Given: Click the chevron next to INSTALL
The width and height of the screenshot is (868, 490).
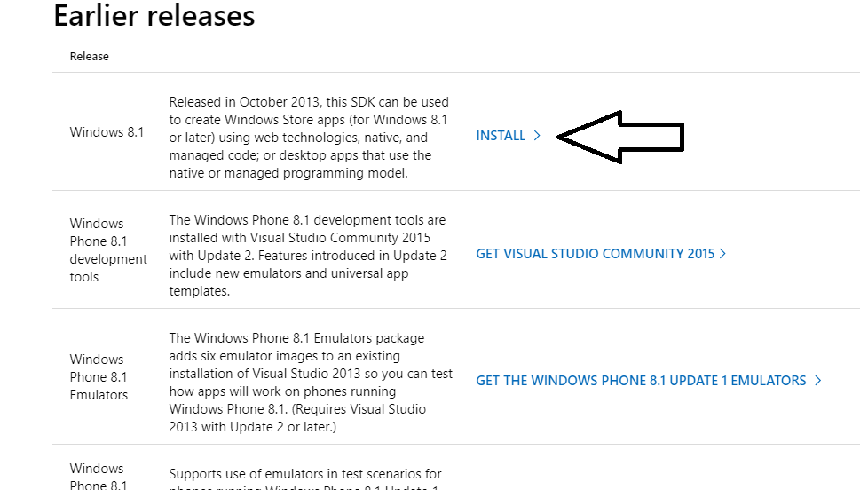Looking at the screenshot, I should (x=536, y=136).
